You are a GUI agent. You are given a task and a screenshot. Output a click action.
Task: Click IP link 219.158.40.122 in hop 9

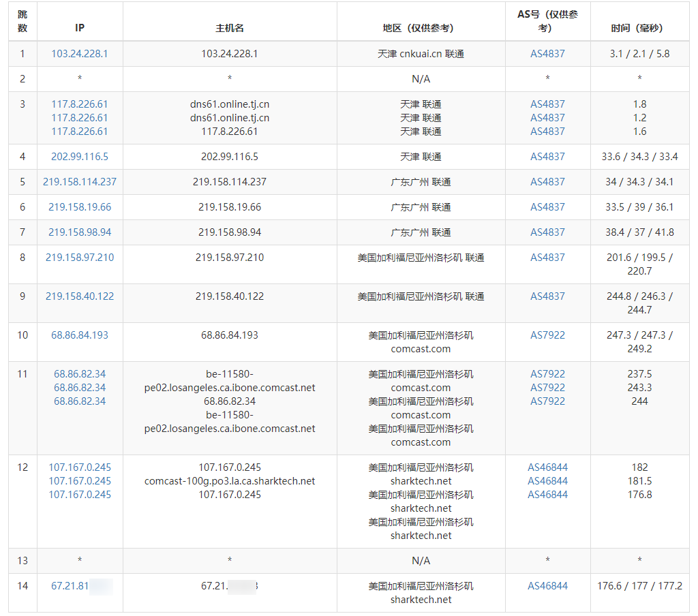pos(80,296)
